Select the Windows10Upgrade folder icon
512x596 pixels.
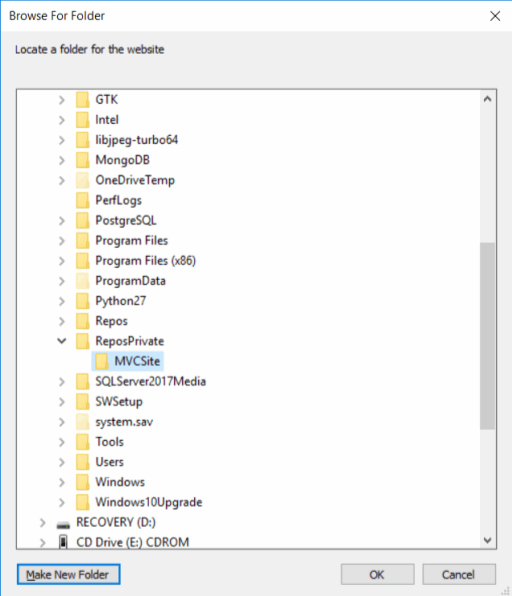pos(82,502)
